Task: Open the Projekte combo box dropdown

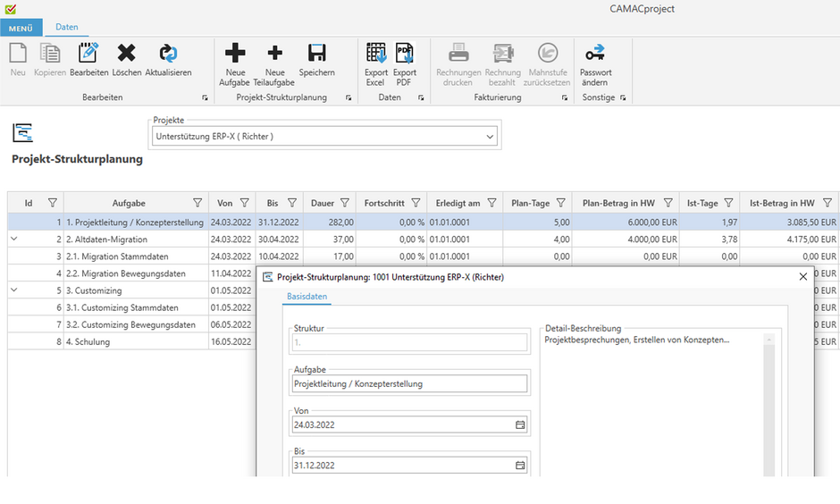Action: tap(490, 137)
